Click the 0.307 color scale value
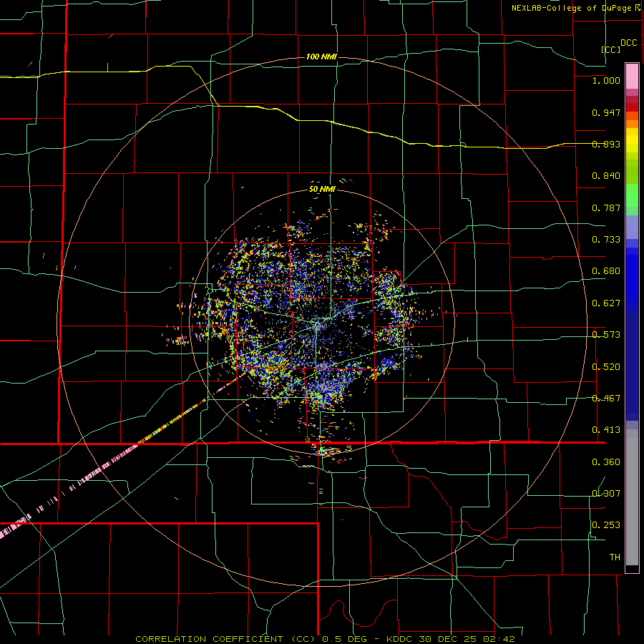 [606, 493]
